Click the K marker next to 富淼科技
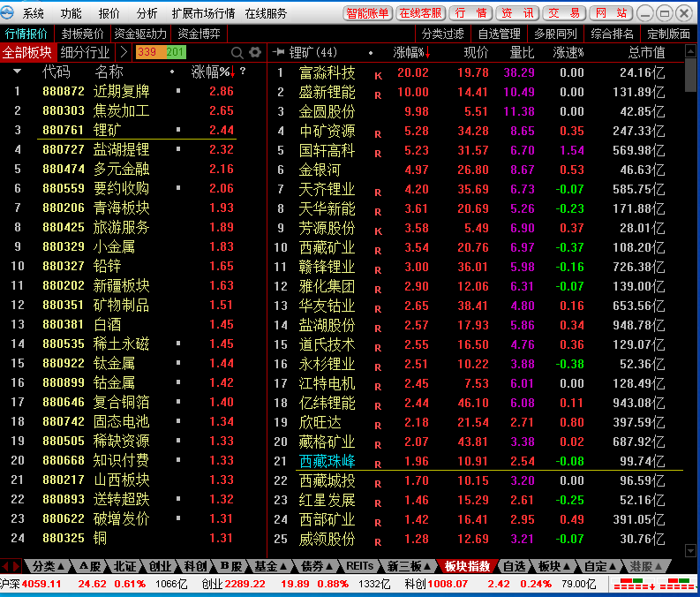Image resolution: width=700 pixels, height=597 pixels. [378, 76]
